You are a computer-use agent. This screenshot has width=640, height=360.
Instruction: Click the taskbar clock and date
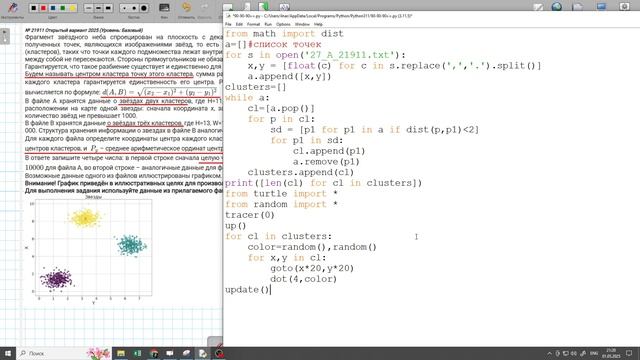click(x=611, y=353)
